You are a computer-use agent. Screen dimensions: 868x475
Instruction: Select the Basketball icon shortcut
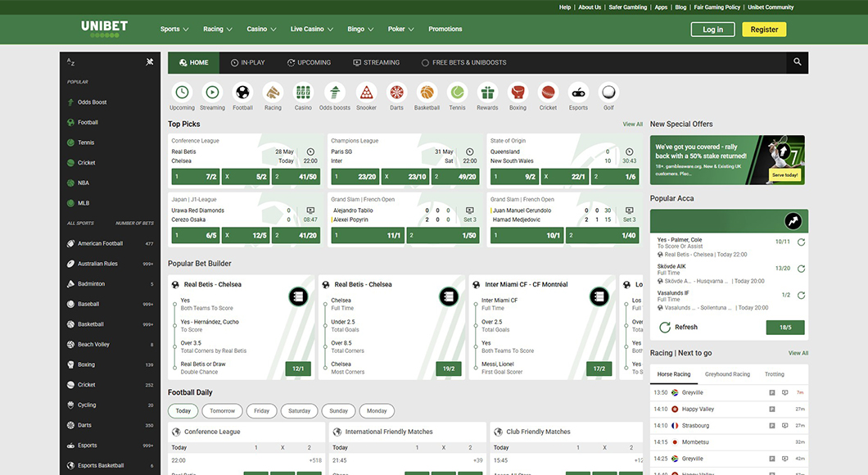(x=427, y=93)
